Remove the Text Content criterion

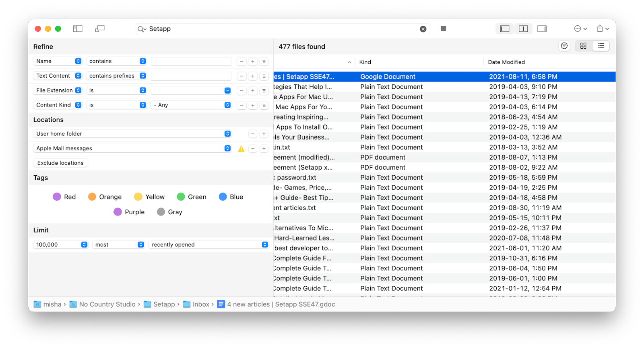pos(242,76)
